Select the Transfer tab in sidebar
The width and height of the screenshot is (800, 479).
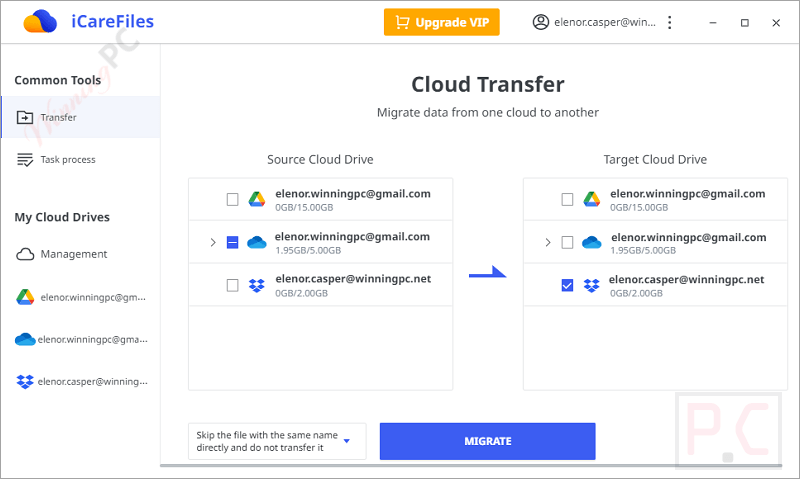(x=81, y=117)
